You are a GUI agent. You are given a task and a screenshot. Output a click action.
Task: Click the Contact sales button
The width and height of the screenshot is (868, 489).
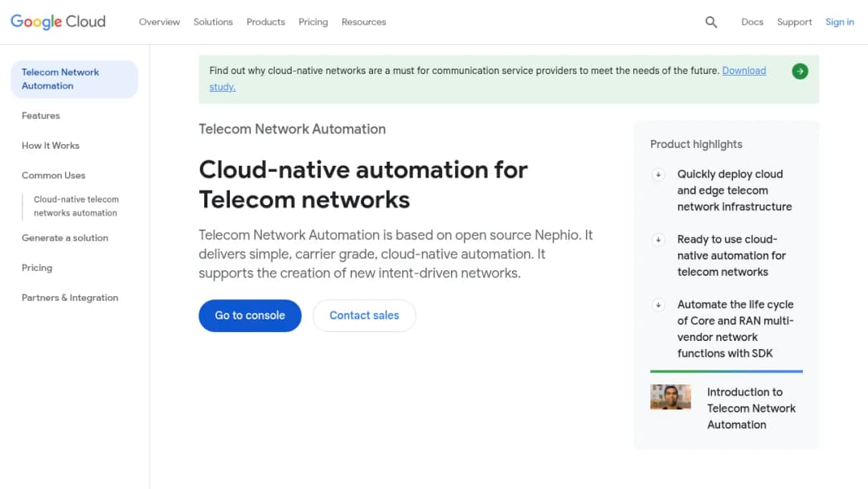click(364, 315)
